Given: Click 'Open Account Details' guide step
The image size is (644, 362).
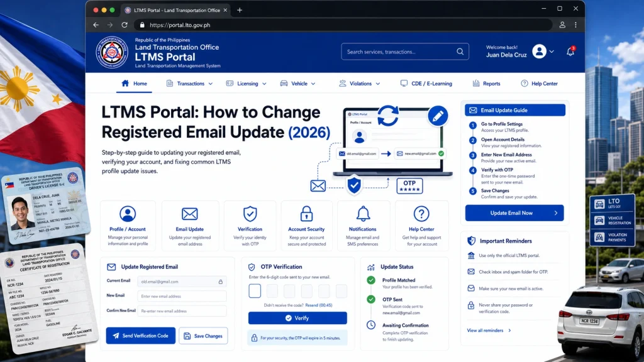Looking at the screenshot, I should tap(502, 140).
